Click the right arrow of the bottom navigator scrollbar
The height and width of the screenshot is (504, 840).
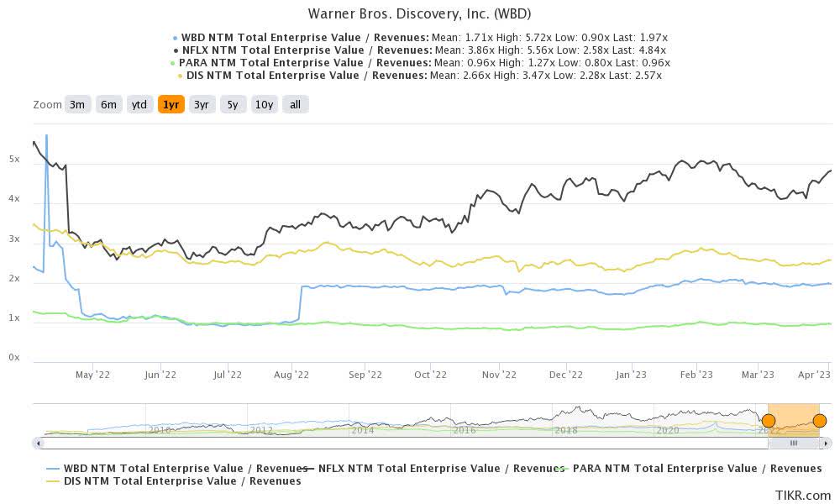point(827,442)
